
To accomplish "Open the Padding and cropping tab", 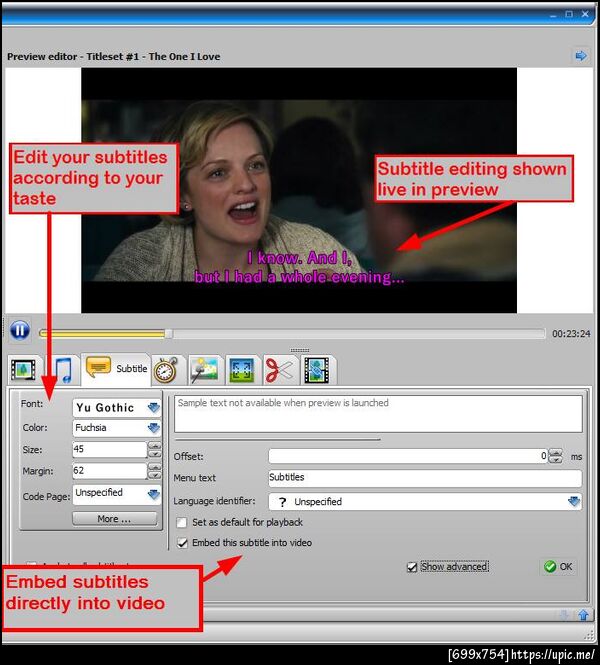I will point(241,370).
